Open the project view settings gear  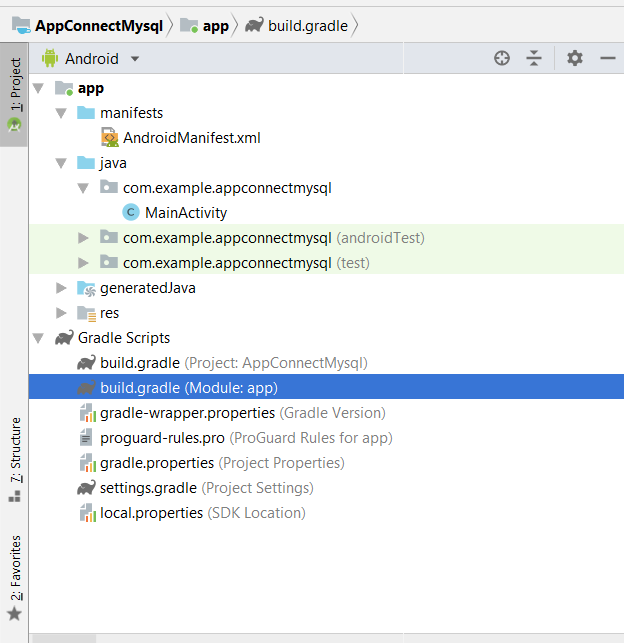tap(575, 58)
